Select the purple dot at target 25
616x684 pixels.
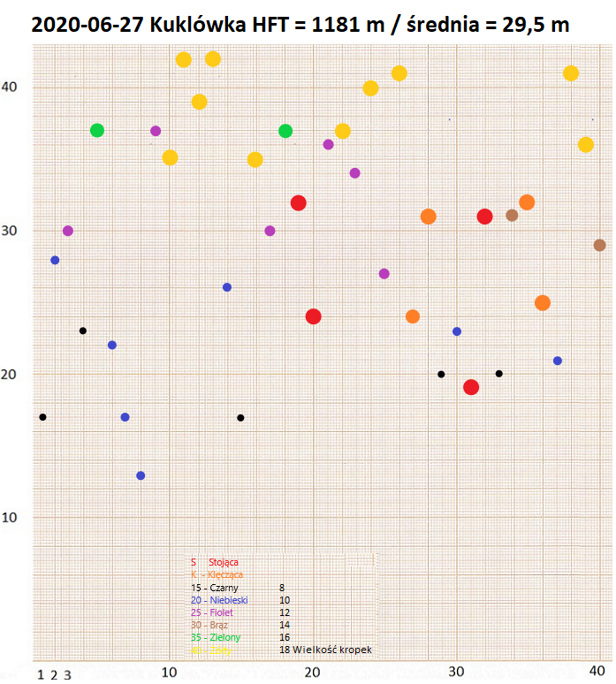coord(384,274)
